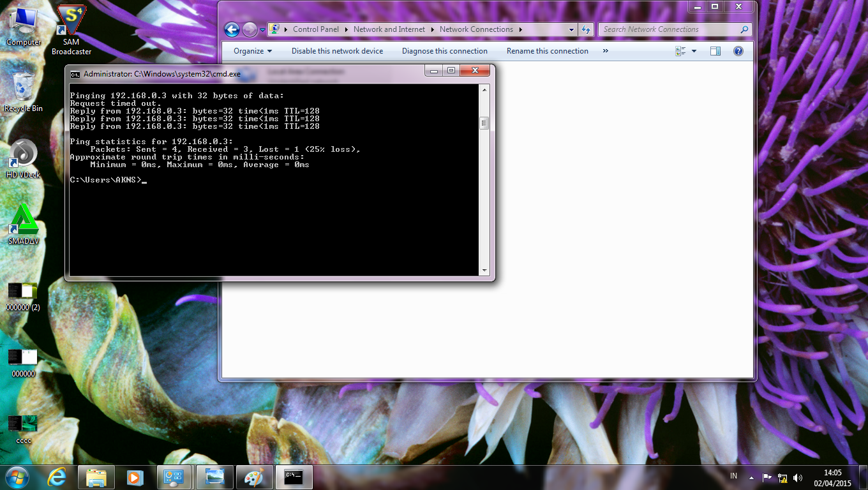
Task: Select the 000000 (2) desktop file
Action: (x=23, y=297)
